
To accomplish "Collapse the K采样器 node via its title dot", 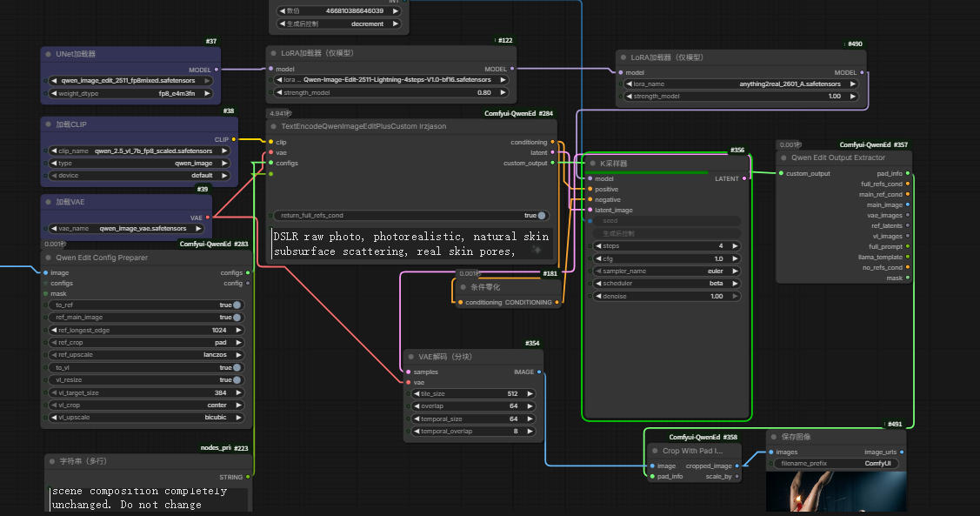I will 592,164.
